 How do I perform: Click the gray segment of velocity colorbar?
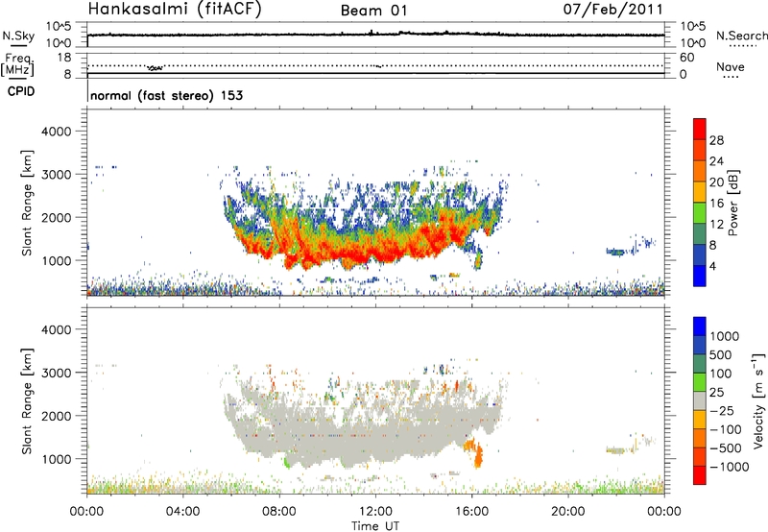pyautogui.click(x=700, y=401)
